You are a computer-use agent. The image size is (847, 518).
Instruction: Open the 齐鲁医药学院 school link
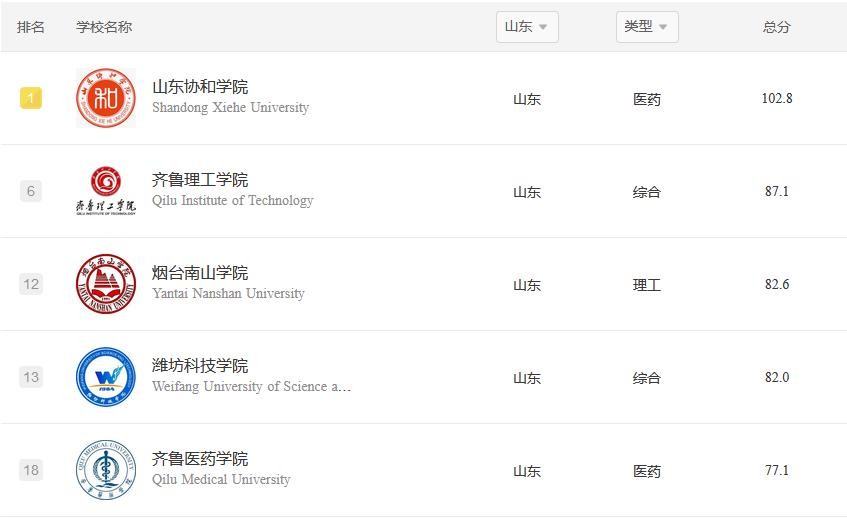point(200,459)
